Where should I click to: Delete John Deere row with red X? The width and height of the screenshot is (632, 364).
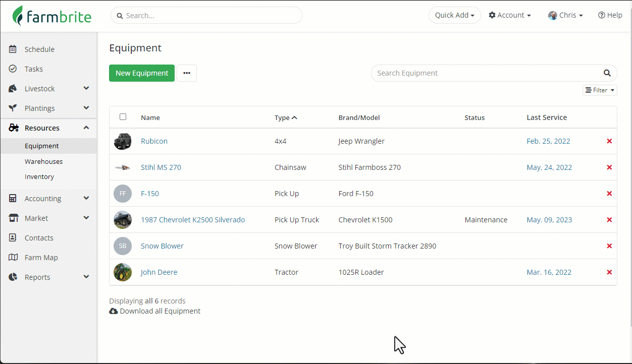[x=609, y=272]
